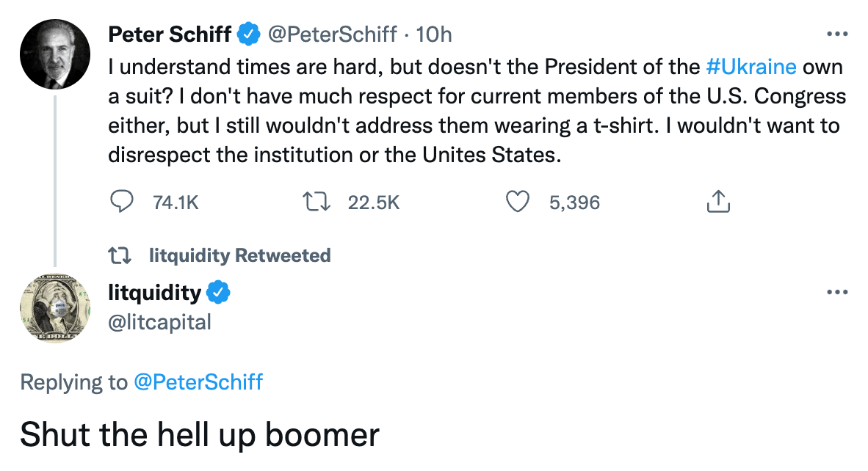Open more options on litquidity's tweet

click(x=837, y=293)
